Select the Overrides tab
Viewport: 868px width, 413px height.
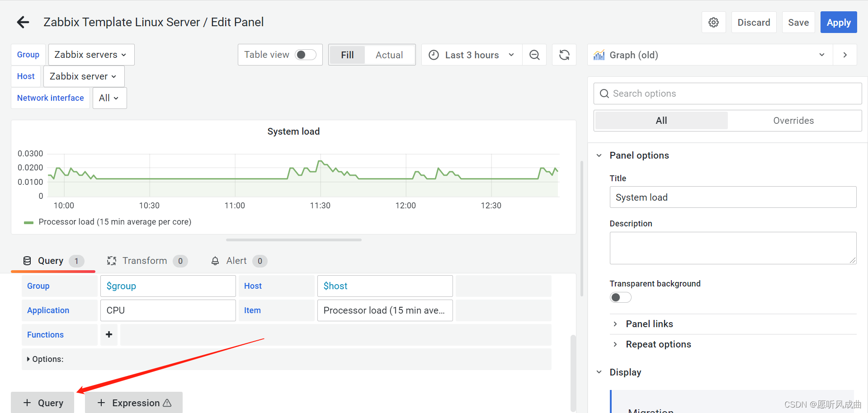coord(793,121)
